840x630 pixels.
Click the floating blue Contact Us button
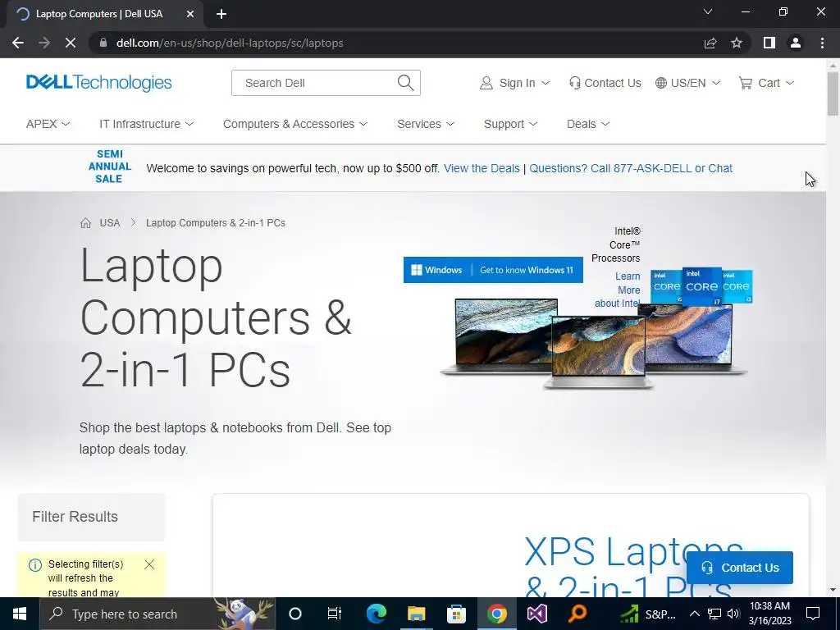(739, 568)
